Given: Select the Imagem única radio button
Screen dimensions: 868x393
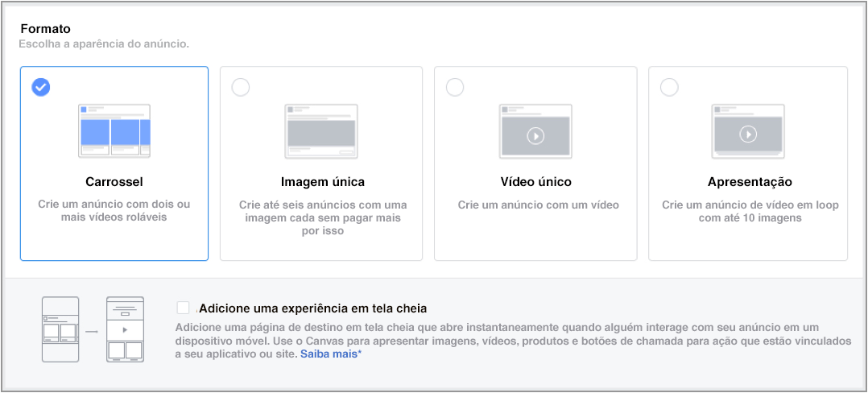Looking at the screenshot, I should [x=240, y=87].
